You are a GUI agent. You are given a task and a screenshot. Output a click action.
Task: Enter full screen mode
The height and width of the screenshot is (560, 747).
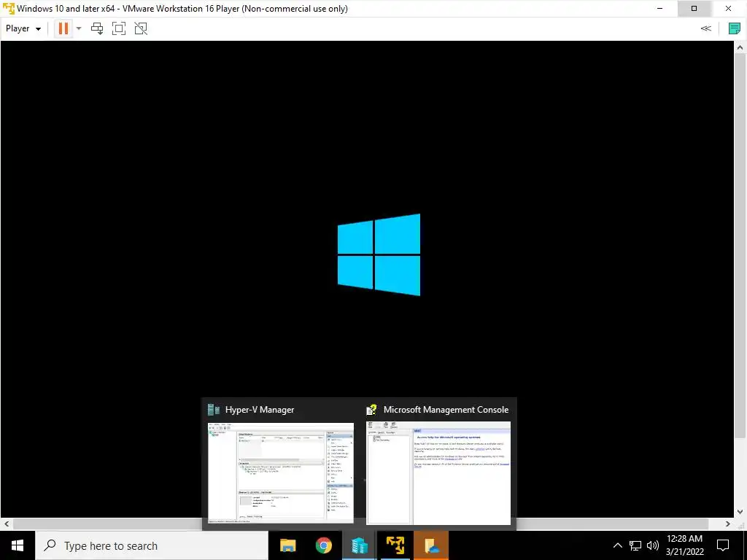coord(119,28)
